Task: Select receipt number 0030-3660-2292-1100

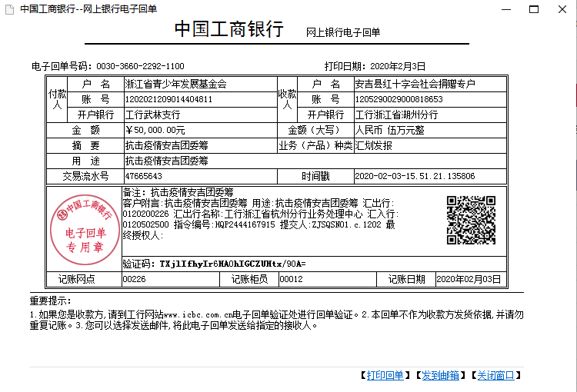Action: [x=140, y=66]
